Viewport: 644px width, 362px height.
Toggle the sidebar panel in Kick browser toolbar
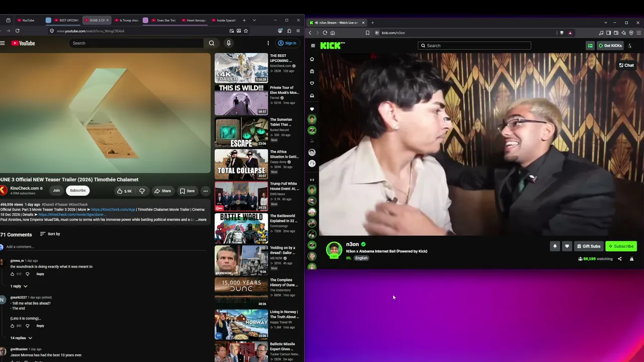[608, 33]
